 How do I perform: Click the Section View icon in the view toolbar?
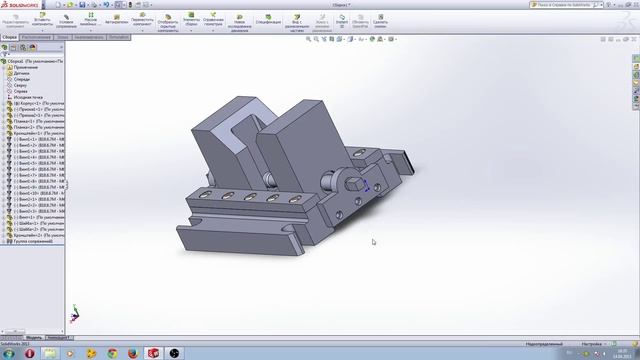pyautogui.click(x=332, y=39)
